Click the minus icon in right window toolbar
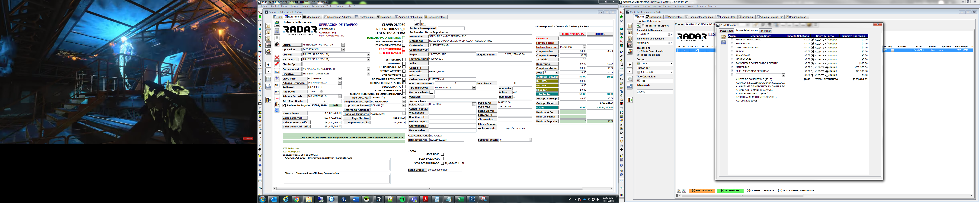Screen dimensions: 980x203 pyautogui.click(x=630, y=71)
